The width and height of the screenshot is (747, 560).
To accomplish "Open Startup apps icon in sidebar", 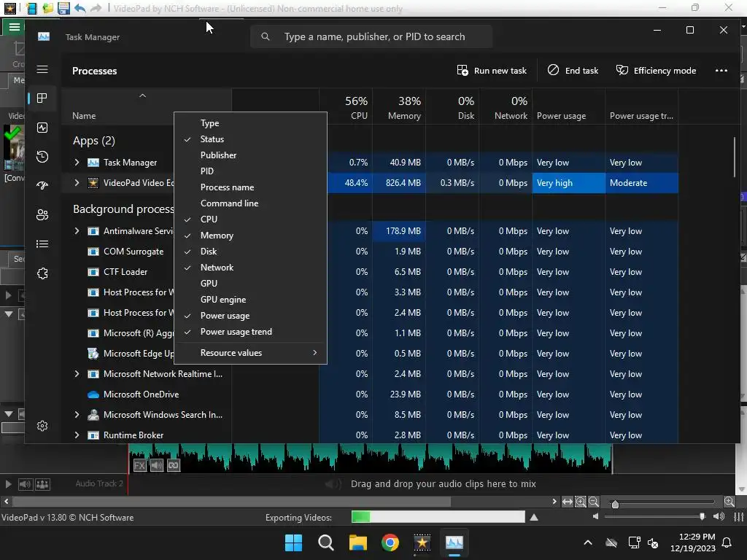I will [x=42, y=186].
